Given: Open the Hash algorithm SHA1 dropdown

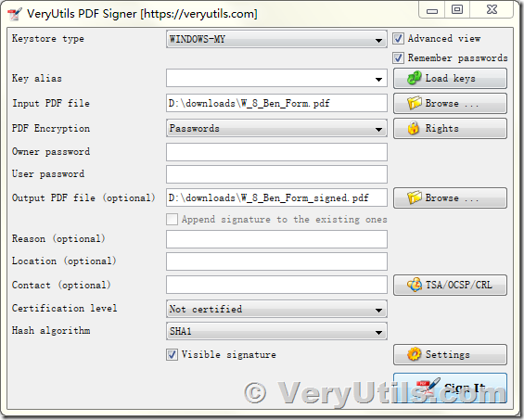Looking at the screenshot, I should pos(276,331).
